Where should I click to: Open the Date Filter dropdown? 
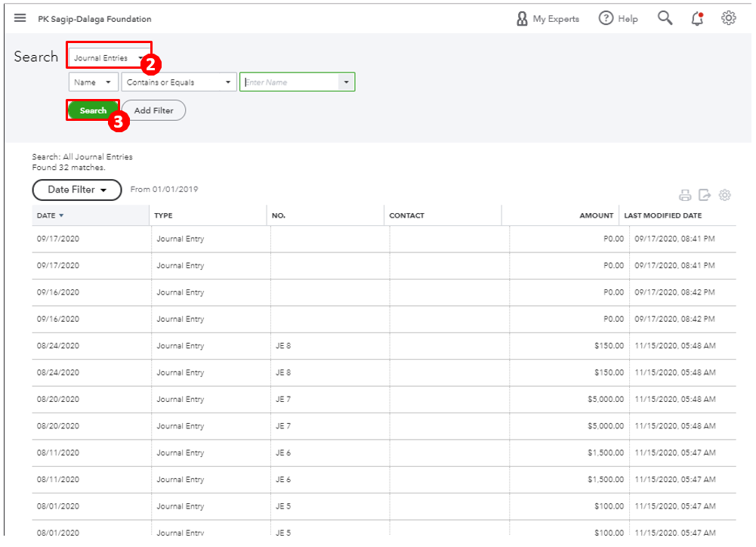[x=77, y=190]
